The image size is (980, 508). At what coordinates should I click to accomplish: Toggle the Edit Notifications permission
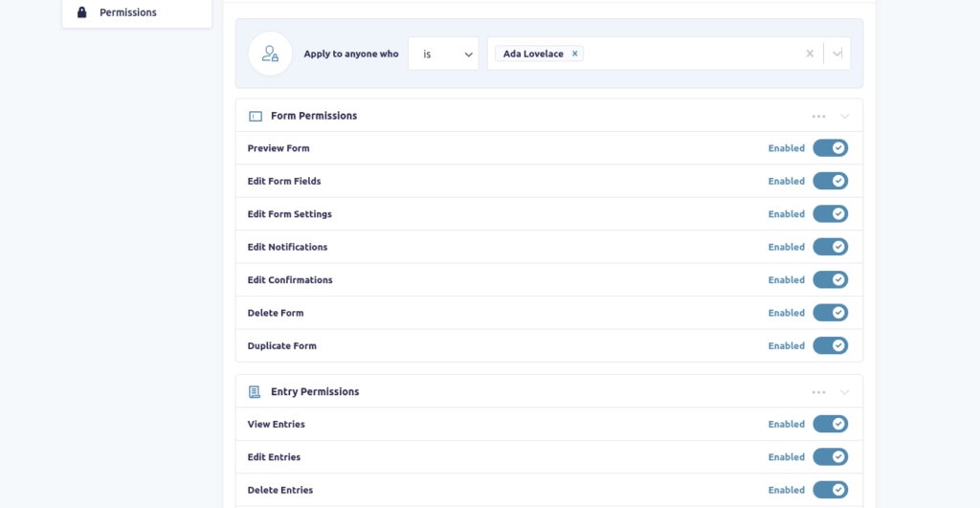[830, 247]
